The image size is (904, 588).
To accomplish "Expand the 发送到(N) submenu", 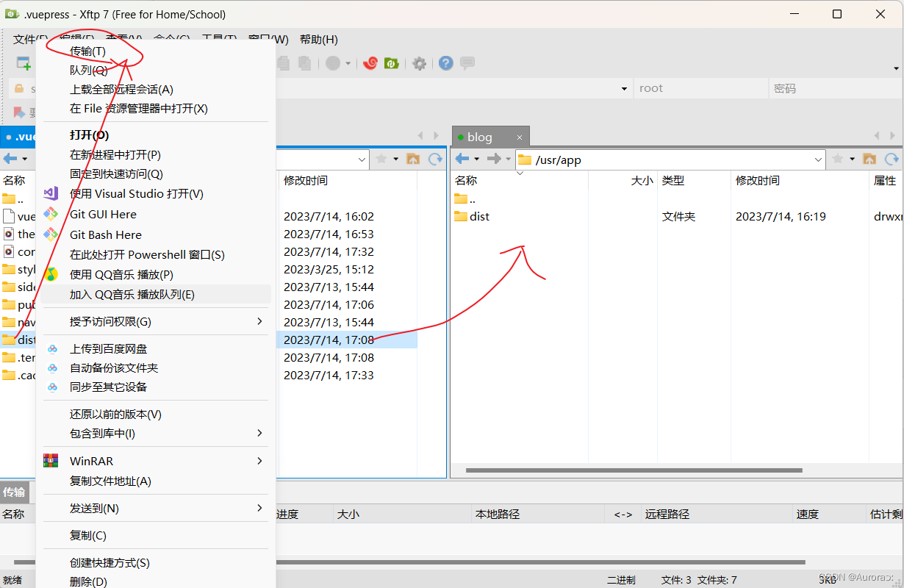I will [x=259, y=508].
